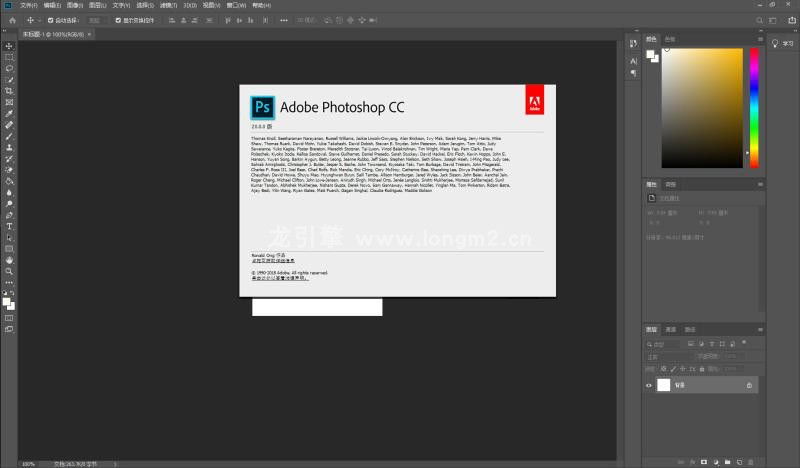Select the History Brush tool
The image size is (800, 468).
pos(9,159)
